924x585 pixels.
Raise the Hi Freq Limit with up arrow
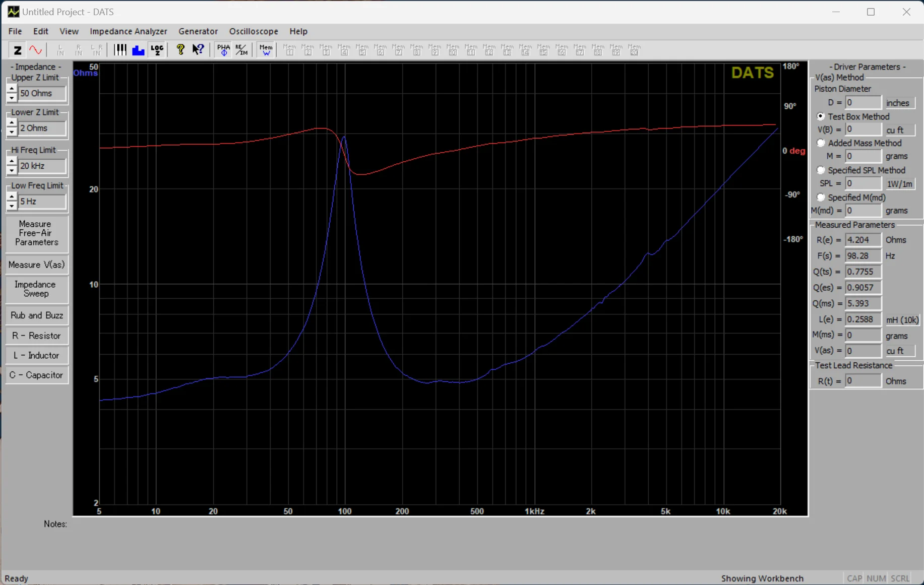[12, 161]
